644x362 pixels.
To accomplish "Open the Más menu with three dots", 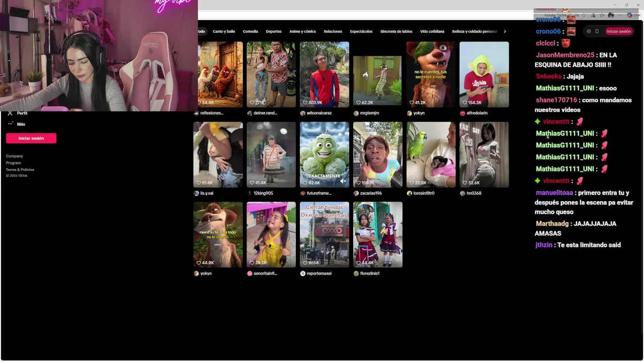I will click(16, 124).
